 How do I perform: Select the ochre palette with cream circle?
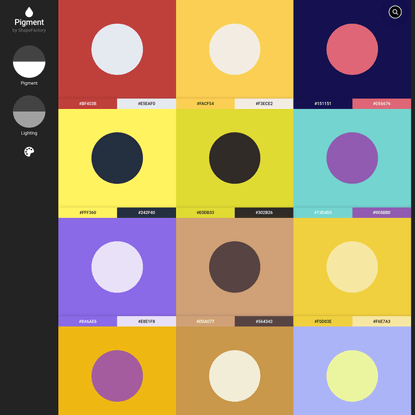click(235, 371)
